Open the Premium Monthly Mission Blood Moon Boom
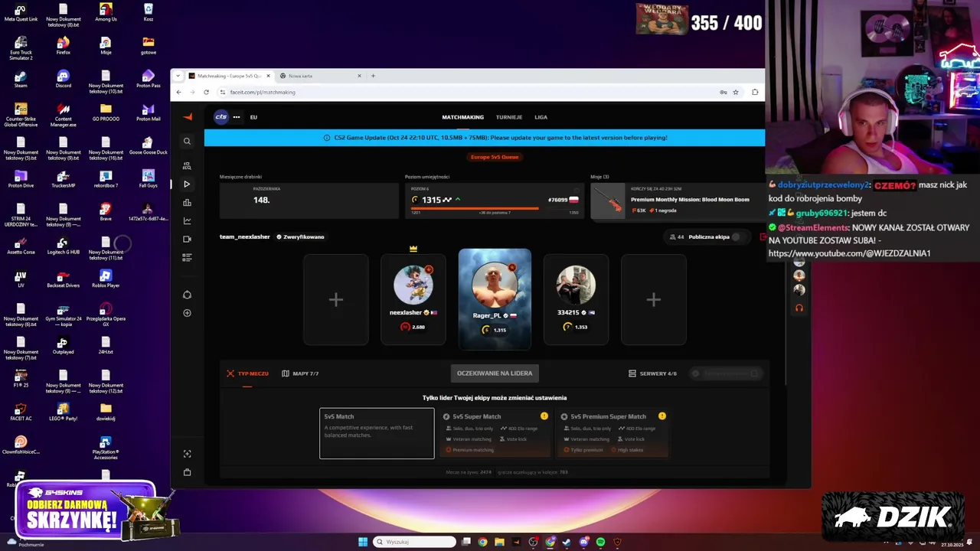Viewport: 980px width, 551px height. tap(678, 201)
